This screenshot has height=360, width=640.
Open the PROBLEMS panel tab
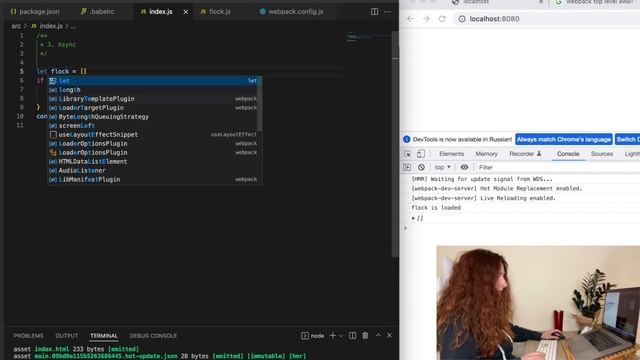coord(28,336)
